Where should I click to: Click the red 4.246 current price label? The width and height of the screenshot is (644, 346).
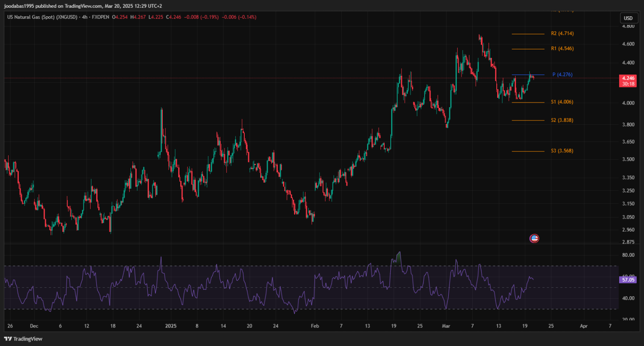click(628, 78)
